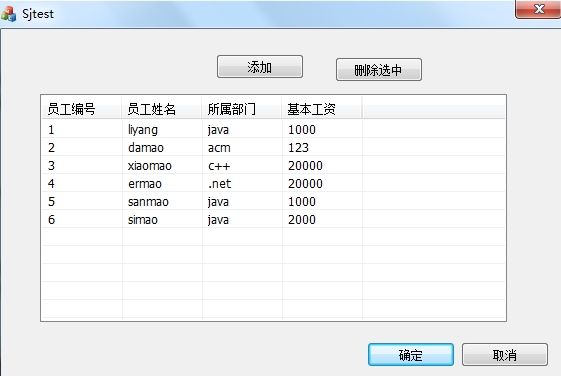
Task: Click the salary value 2000
Action: pyautogui.click(x=323, y=219)
